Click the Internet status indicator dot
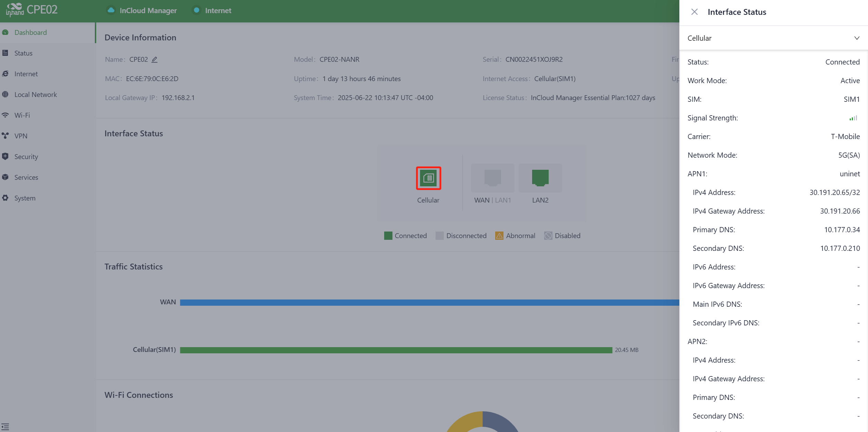Image resolution: width=868 pixels, height=432 pixels. tap(196, 10)
